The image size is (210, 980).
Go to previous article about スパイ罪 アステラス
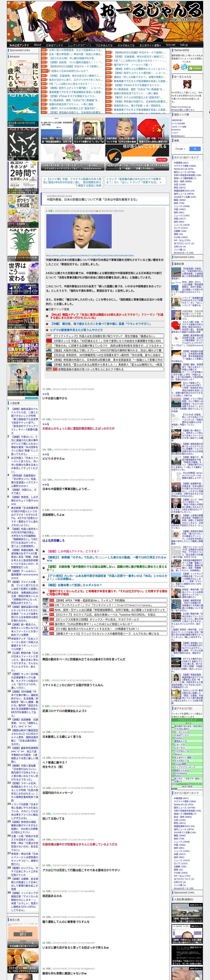72,182
